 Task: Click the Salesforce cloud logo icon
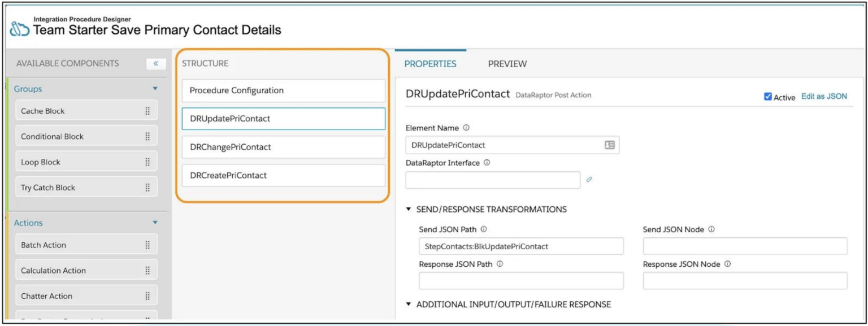20,28
